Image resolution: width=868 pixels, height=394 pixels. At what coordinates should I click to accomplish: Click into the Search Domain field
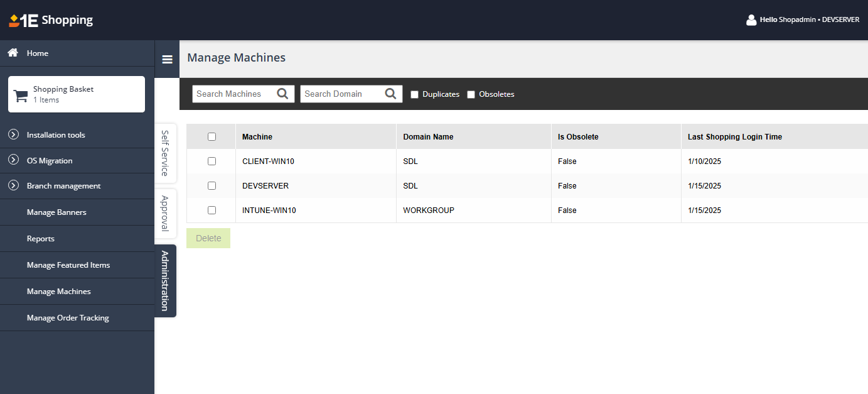point(341,94)
